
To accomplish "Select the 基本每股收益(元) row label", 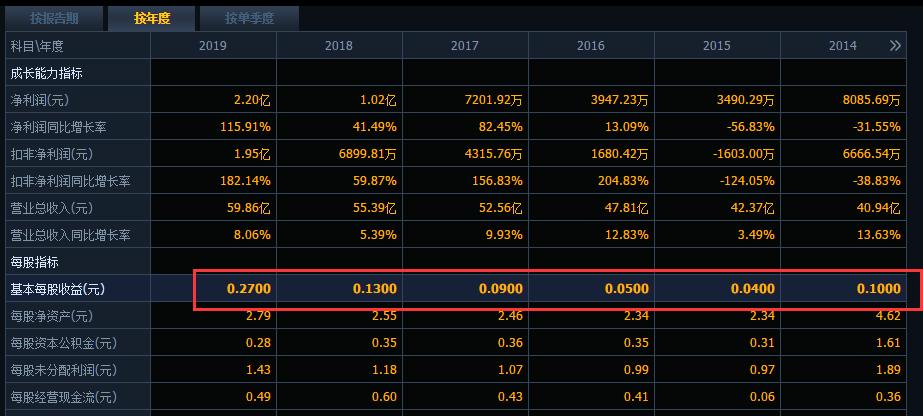I will click(58, 289).
